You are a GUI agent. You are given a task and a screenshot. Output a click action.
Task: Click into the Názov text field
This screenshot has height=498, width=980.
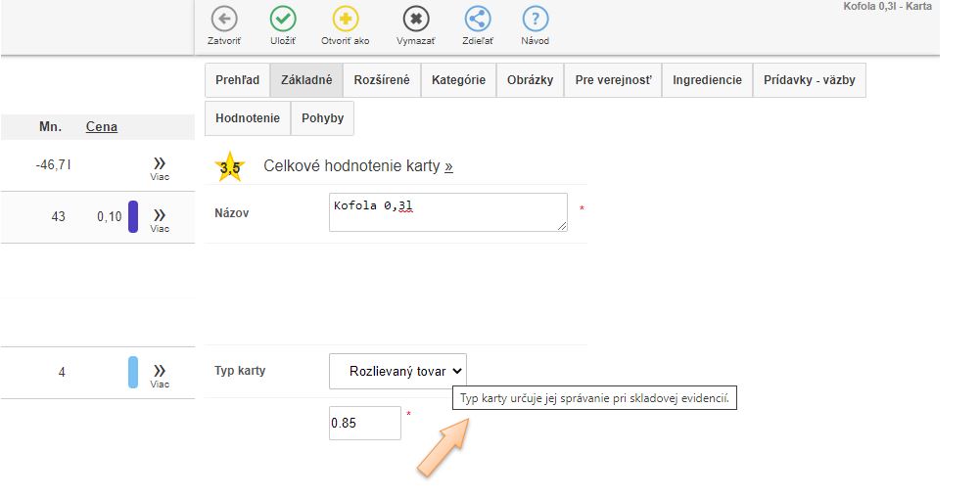tap(447, 212)
